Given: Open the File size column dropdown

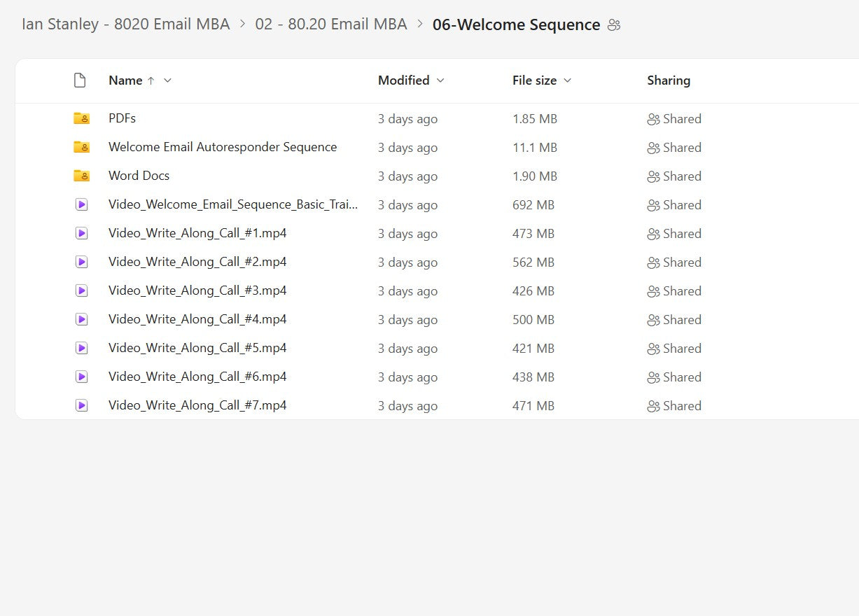Looking at the screenshot, I should [568, 80].
